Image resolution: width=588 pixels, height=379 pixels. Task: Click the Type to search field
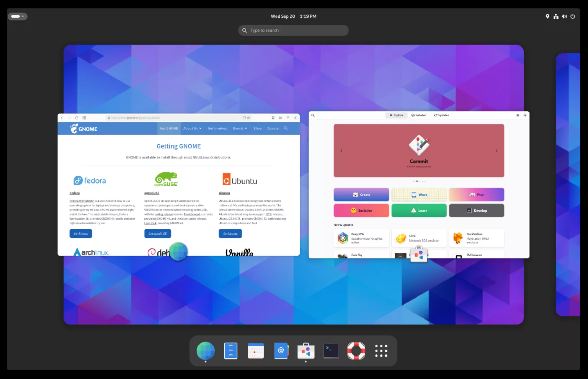pos(294,31)
